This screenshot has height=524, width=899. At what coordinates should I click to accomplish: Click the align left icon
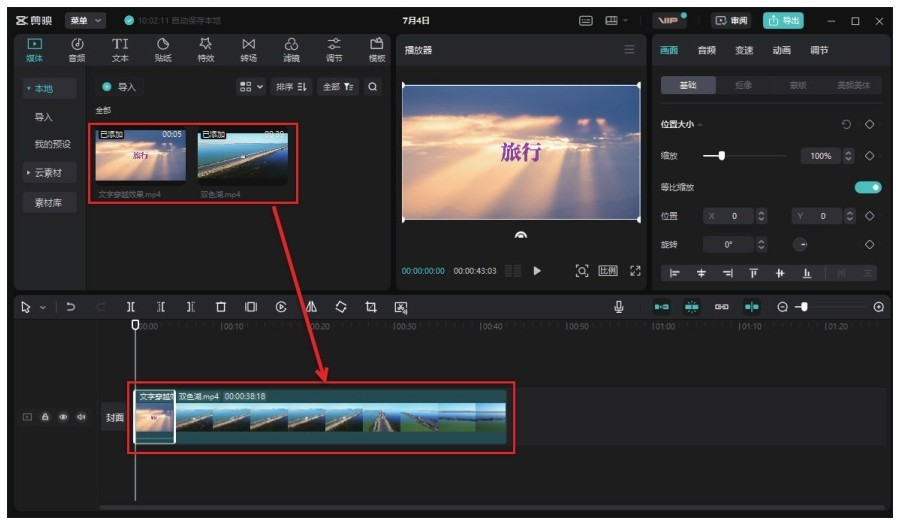(x=675, y=273)
